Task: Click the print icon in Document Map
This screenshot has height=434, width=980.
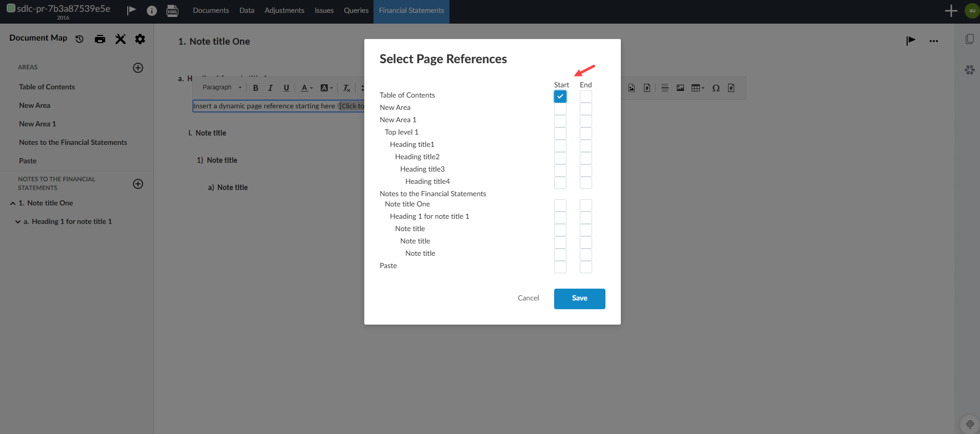Action: click(x=100, y=39)
